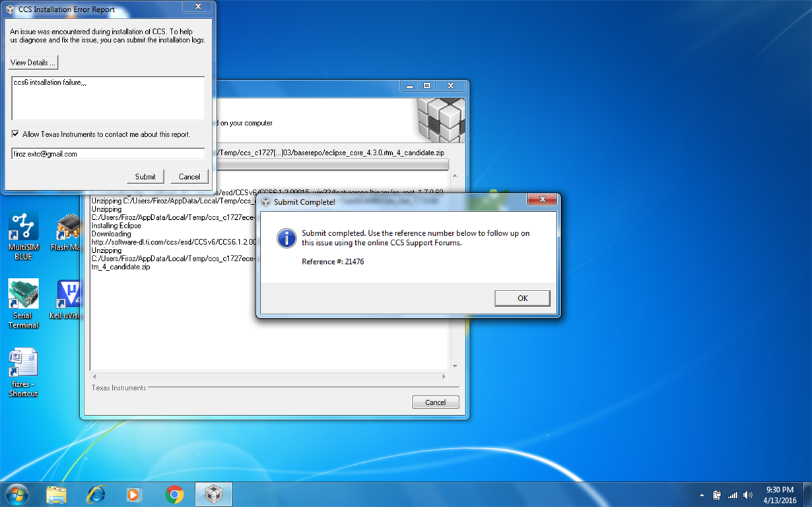Select fizres Shortcut desktop icon
Image resolution: width=812 pixels, height=507 pixels.
[23, 373]
